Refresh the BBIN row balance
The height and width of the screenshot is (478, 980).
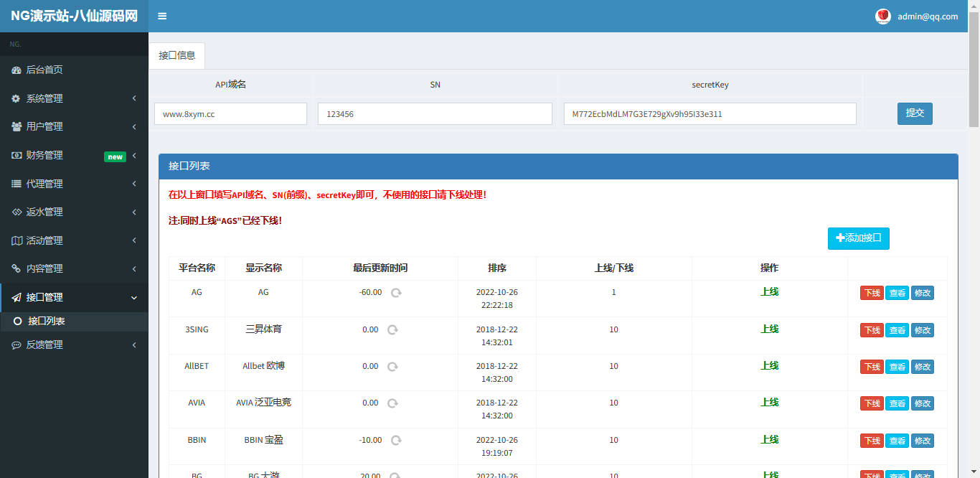point(395,440)
